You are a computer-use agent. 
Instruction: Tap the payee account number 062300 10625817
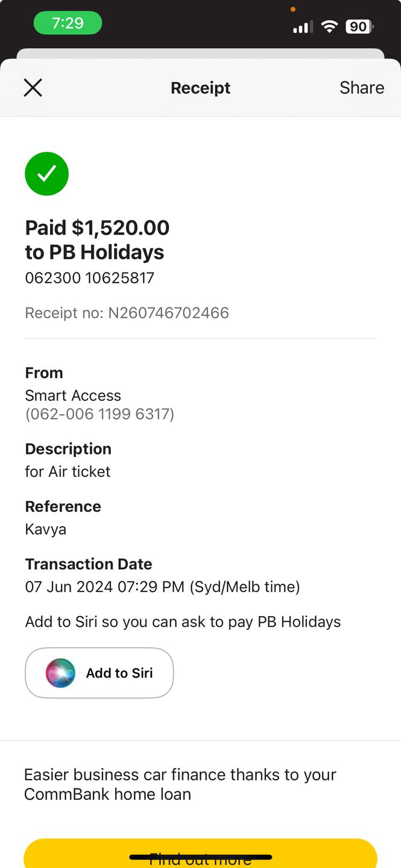(x=90, y=278)
